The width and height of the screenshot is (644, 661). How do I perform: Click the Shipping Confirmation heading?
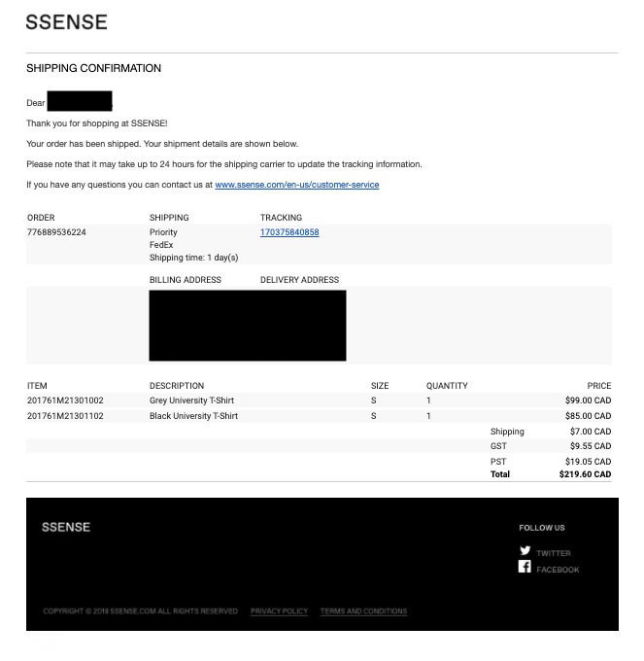click(x=93, y=68)
